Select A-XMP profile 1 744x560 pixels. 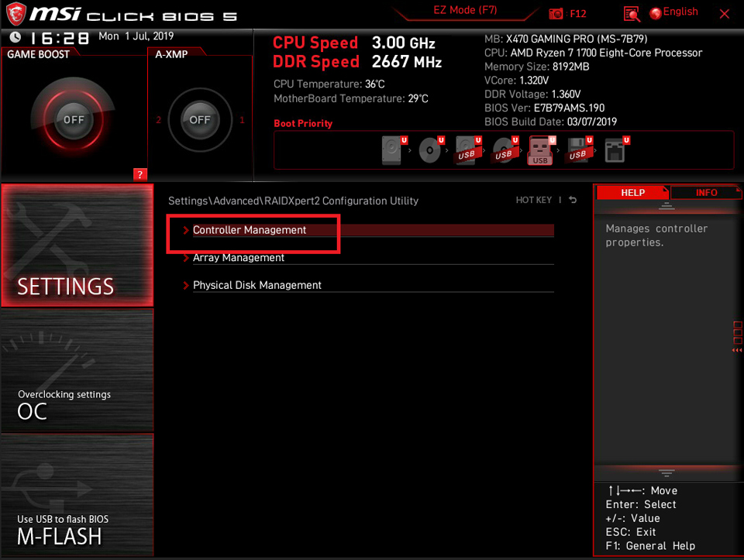click(x=242, y=120)
